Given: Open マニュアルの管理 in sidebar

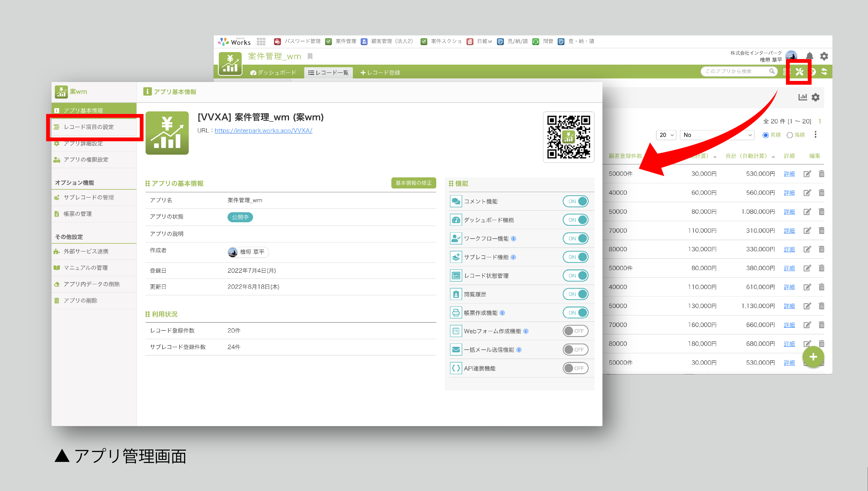Looking at the screenshot, I should coord(94,268).
